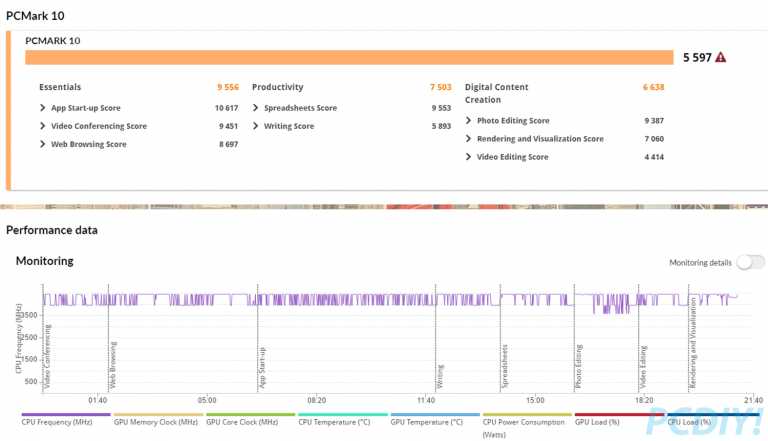Click the Rendering and Visualization chart marker
Screen dimensions: 768x441
tap(693, 343)
